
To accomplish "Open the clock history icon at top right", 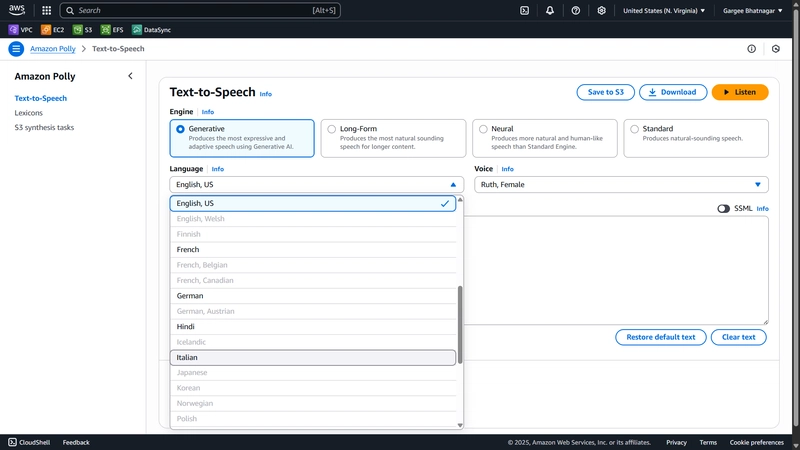I will tap(776, 49).
